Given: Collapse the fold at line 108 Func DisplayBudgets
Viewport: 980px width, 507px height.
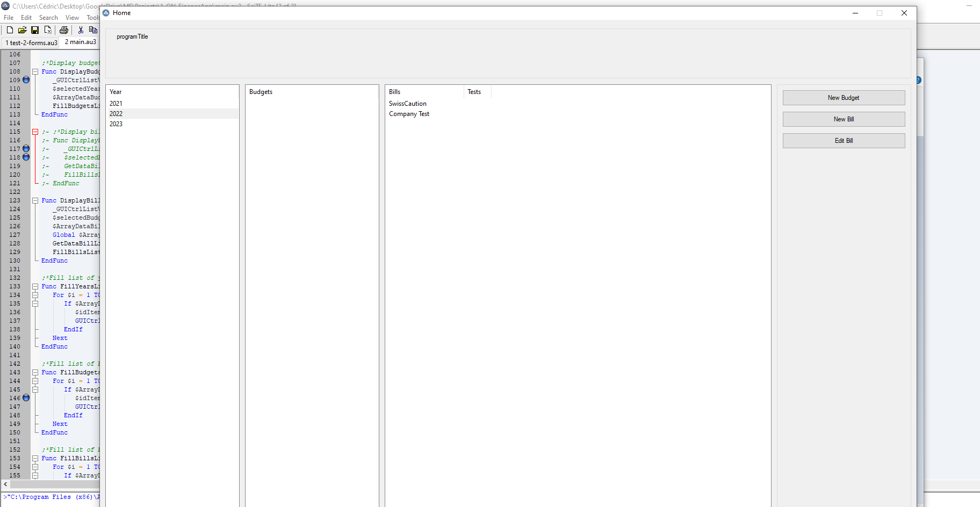Looking at the screenshot, I should (35, 71).
